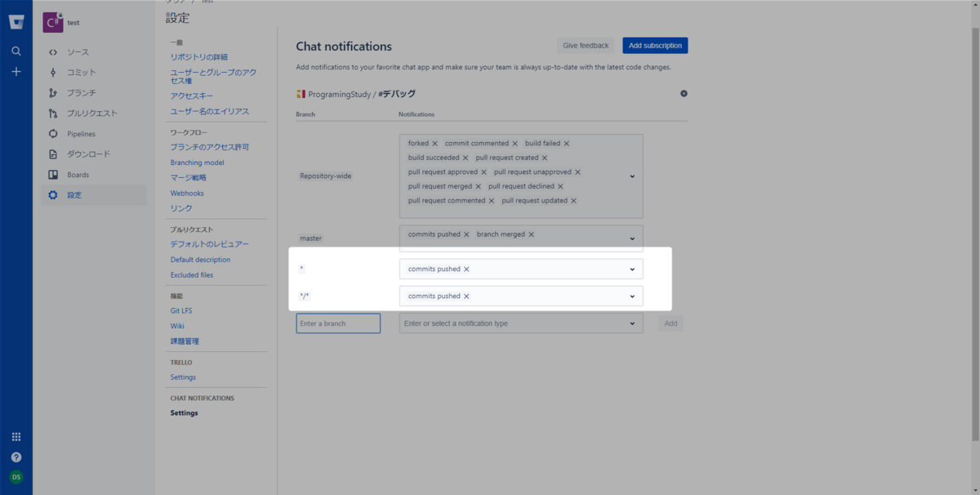Expand the Repository-wide notifications dropdown
The width and height of the screenshot is (980, 495).
(632, 176)
